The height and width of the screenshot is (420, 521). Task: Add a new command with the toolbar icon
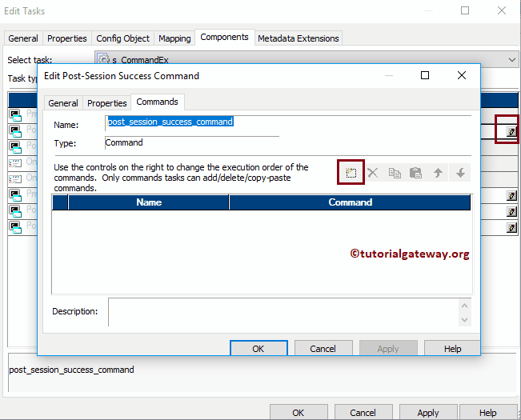point(351,172)
